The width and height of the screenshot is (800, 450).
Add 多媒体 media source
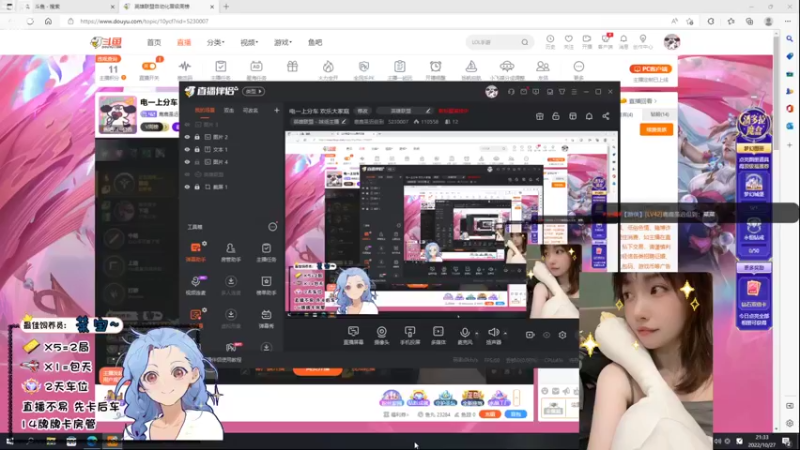pos(438,336)
